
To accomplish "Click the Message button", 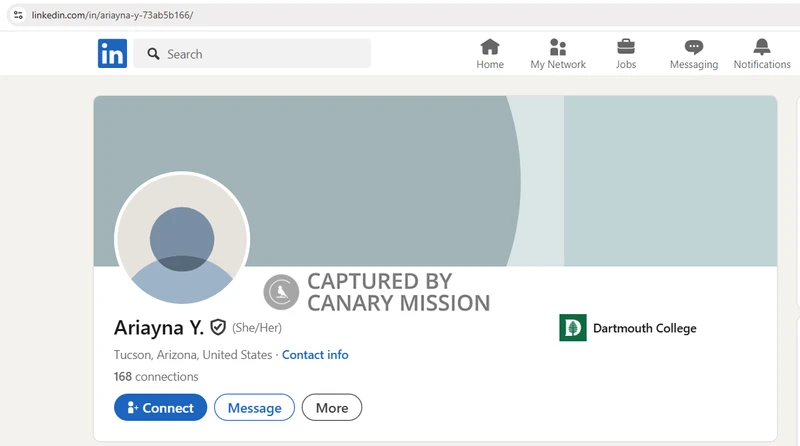I will click(254, 408).
